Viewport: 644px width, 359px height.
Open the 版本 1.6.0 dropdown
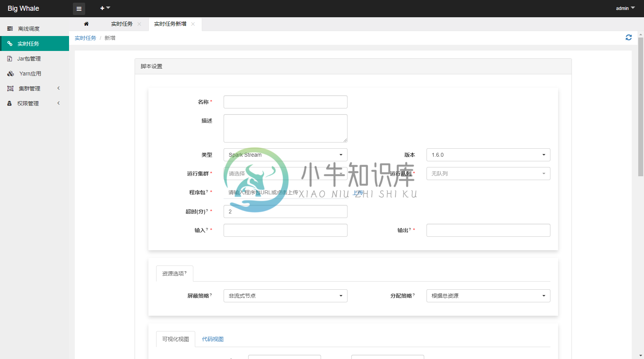click(x=488, y=155)
